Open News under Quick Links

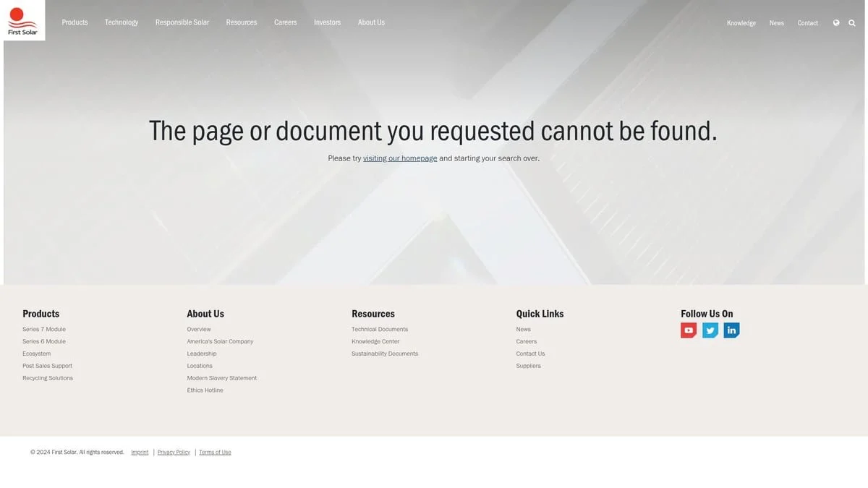tap(524, 330)
